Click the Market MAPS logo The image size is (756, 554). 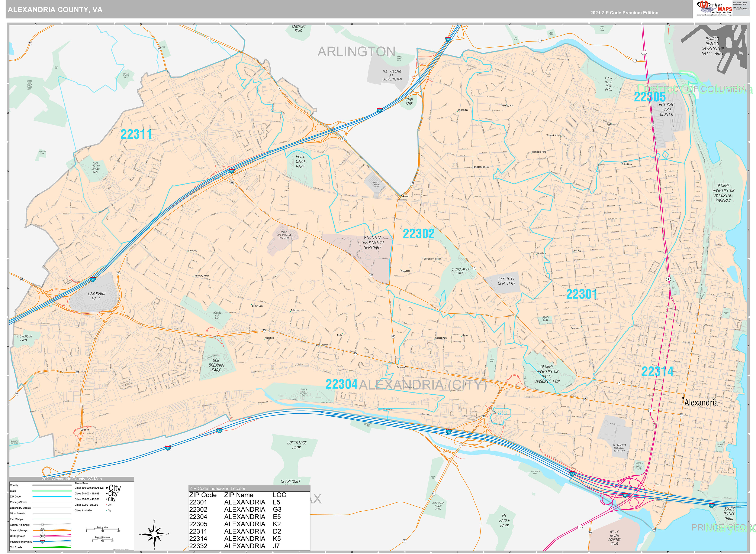tap(714, 8)
